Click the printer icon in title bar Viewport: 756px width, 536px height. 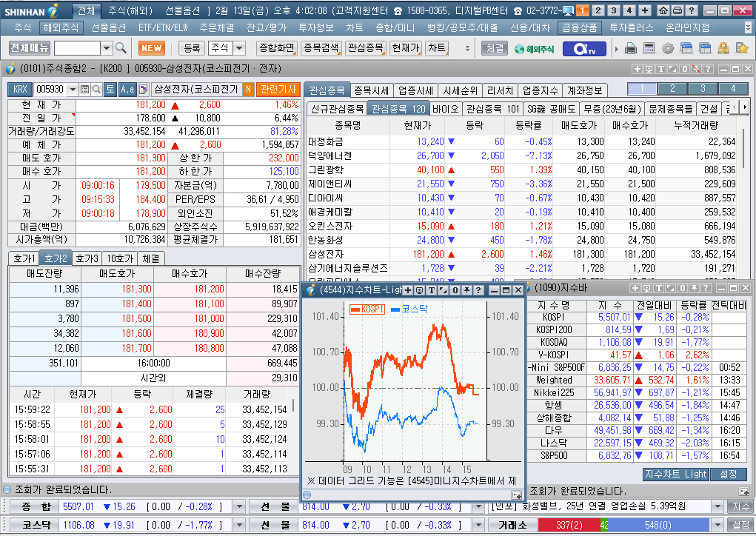[678, 10]
